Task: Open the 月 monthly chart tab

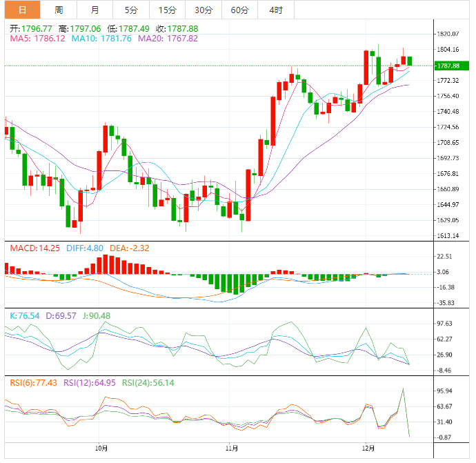Action: tap(95, 10)
